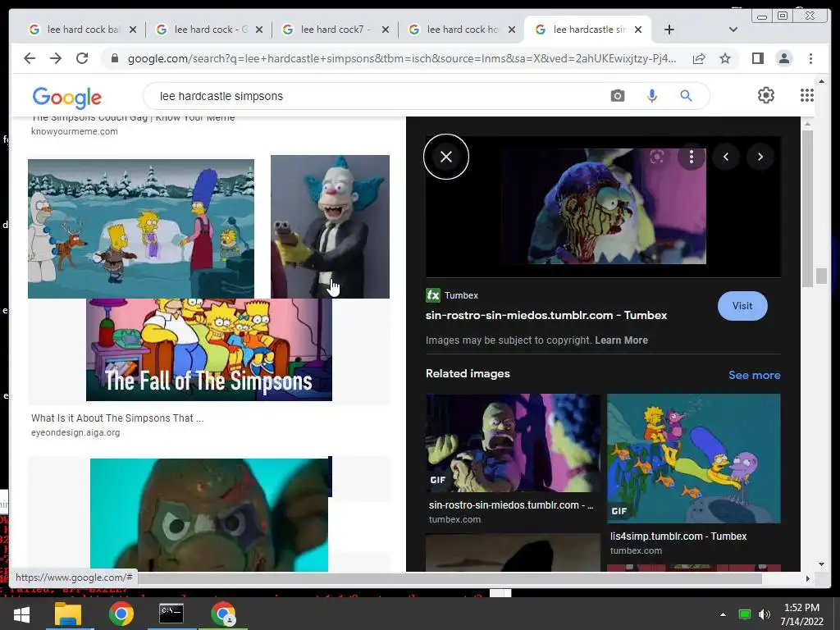Viewport: 840px width, 630px height.
Task: Open the large preview image of zombie Marge
Action: click(x=604, y=206)
